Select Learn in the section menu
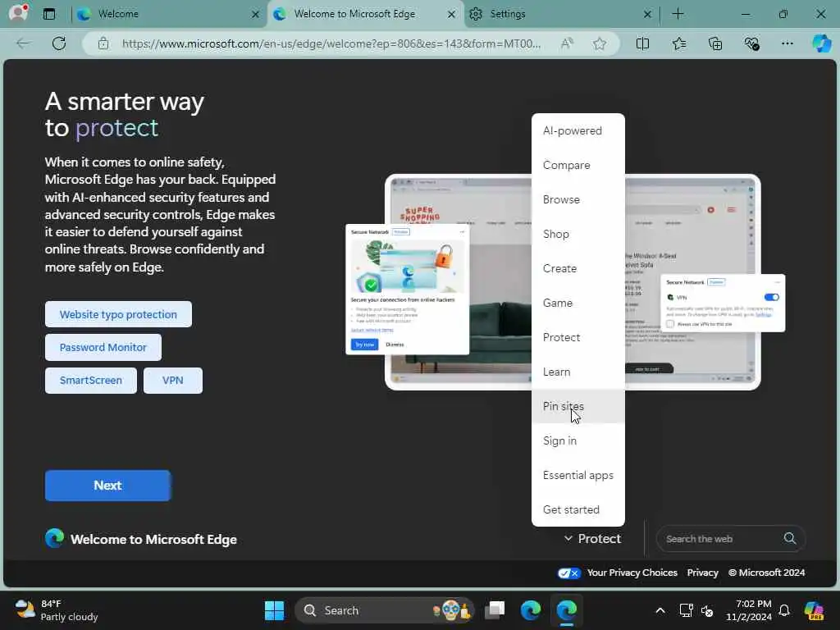This screenshot has height=630, width=840. (578, 372)
